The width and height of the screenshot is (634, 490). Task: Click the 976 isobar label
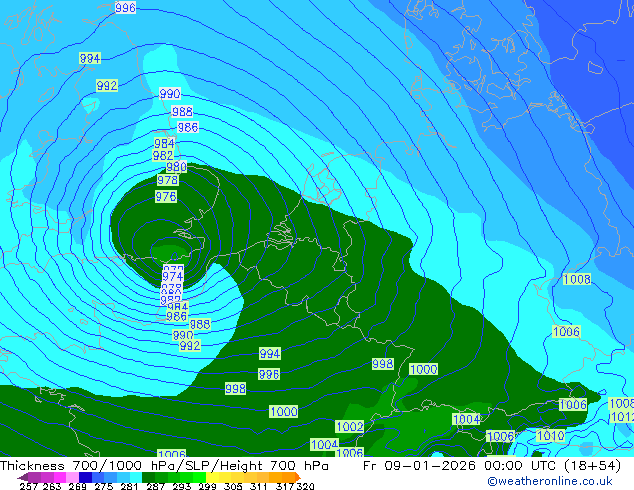pos(166,196)
